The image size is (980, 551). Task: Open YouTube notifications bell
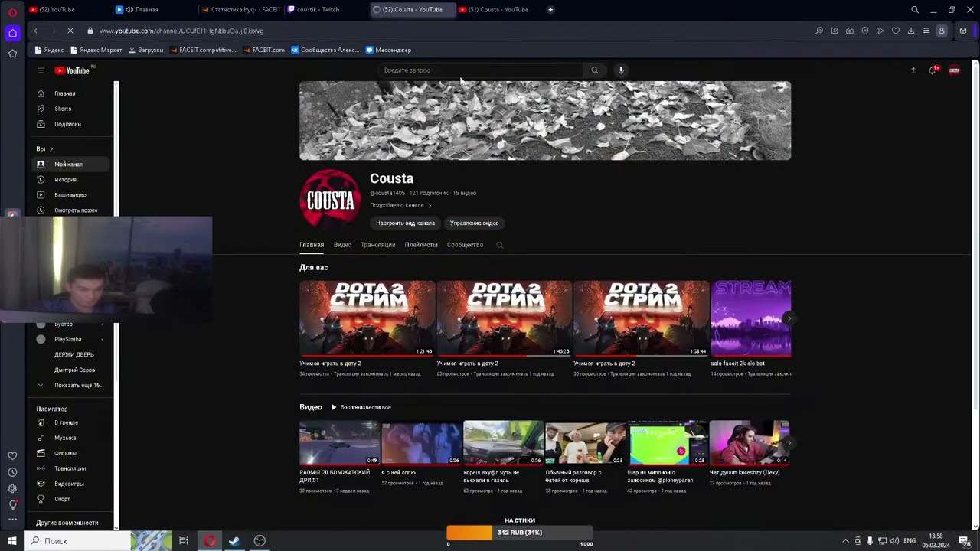click(x=933, y=70)
